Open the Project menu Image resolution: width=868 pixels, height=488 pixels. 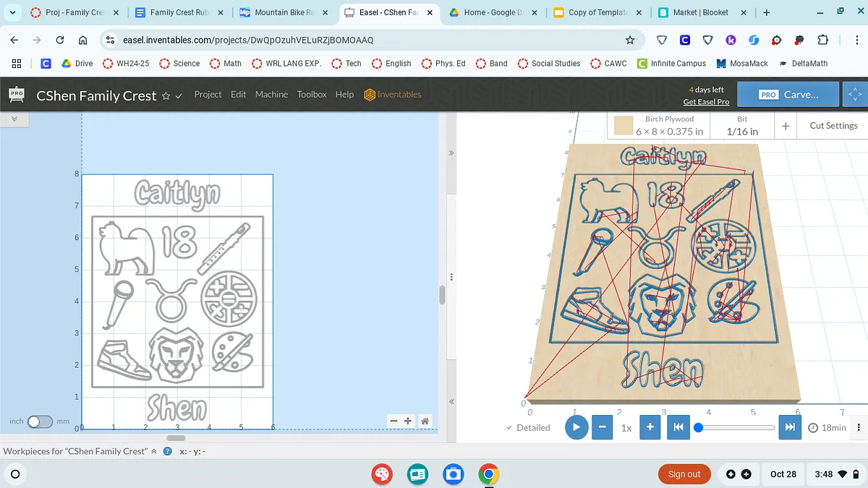(x=208, y=95)
